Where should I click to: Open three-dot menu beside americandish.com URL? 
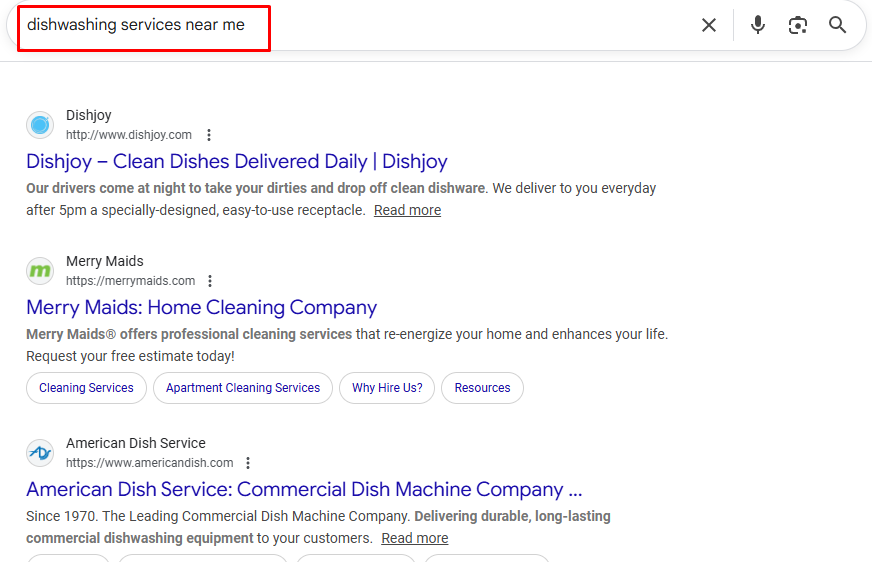pyautogui.click(x=248, y=463)
